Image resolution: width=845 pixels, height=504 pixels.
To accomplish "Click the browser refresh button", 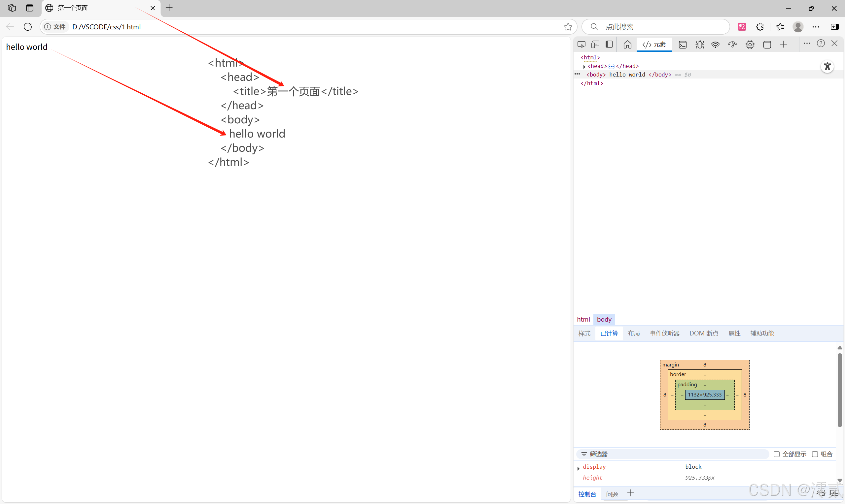I will (x=28, y=26).
